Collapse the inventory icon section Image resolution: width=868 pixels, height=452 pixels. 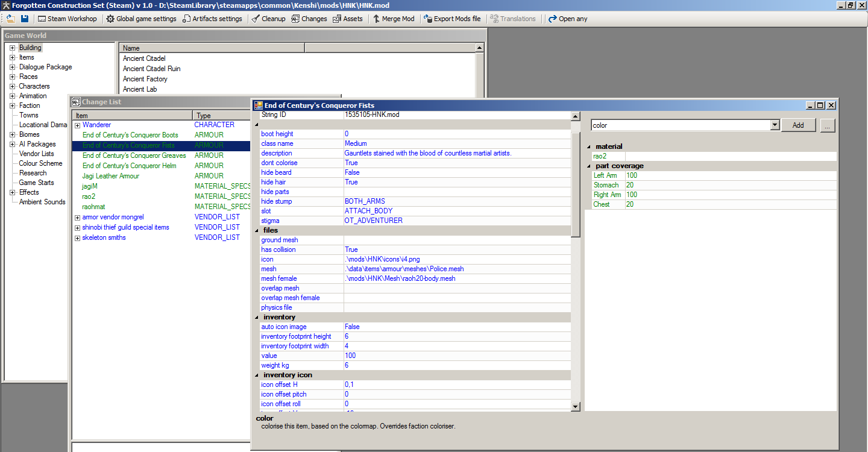click(257, 375)
